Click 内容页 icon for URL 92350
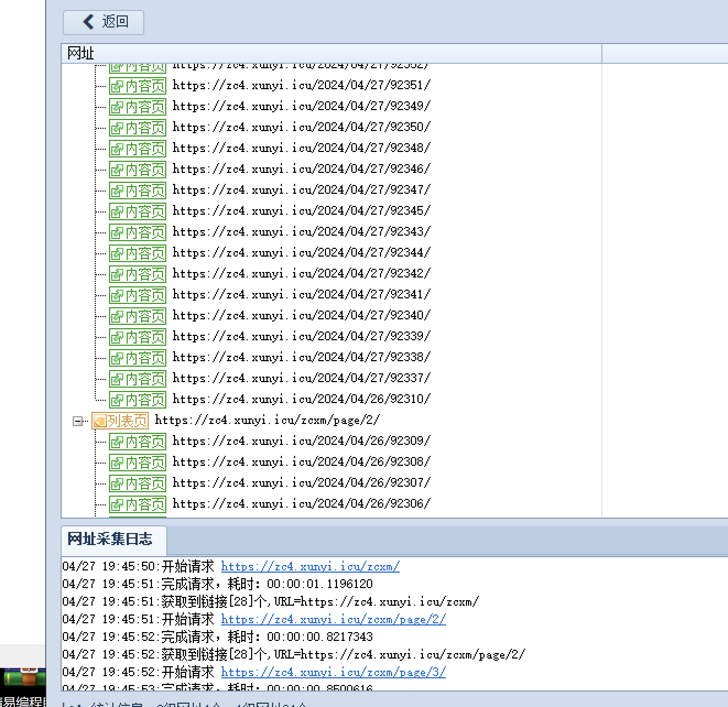The height and width of the screenshot is (707, 728). point(138,128)
